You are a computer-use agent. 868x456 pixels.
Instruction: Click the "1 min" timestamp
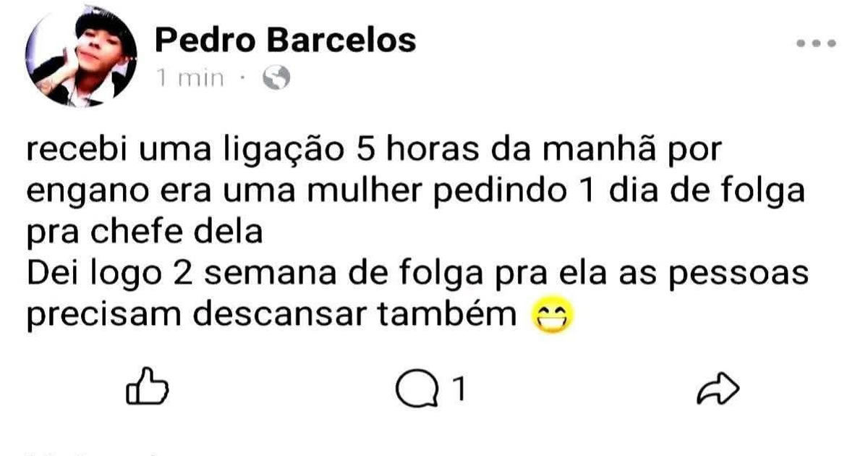point(190,78)
